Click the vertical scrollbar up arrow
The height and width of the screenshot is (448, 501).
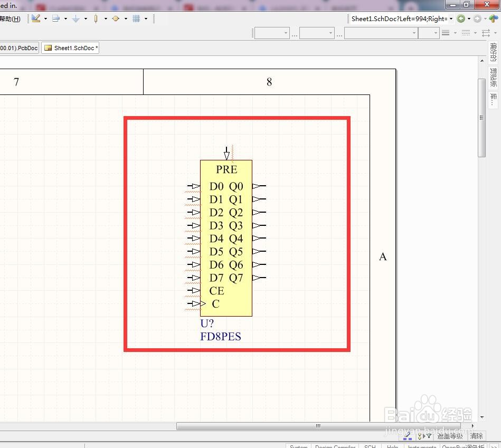tap(482, 61)
